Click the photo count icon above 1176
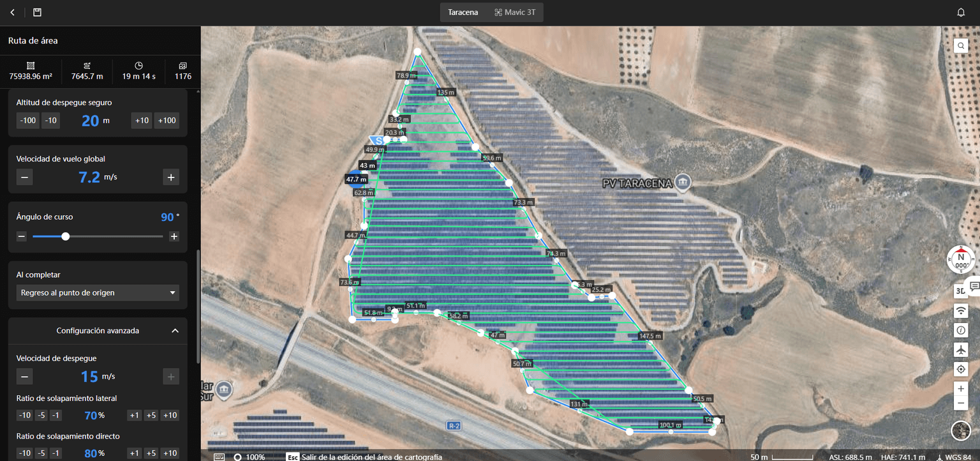Screen dimensions: 980x461 [182, 65]
